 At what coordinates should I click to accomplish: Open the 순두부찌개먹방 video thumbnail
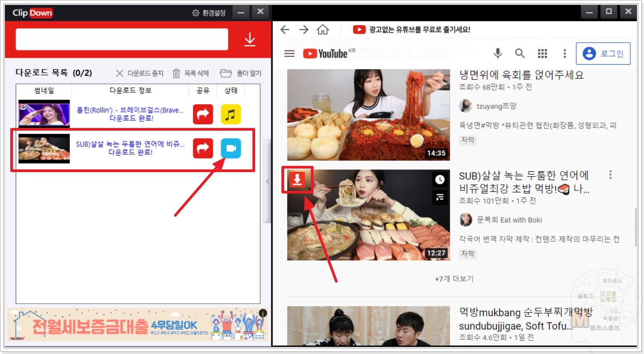(368, 326)
